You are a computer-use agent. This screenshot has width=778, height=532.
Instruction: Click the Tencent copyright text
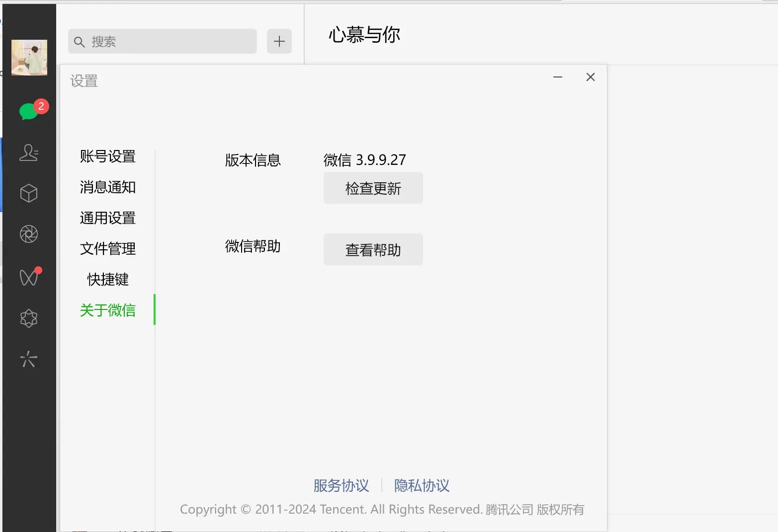pos(382,510)
